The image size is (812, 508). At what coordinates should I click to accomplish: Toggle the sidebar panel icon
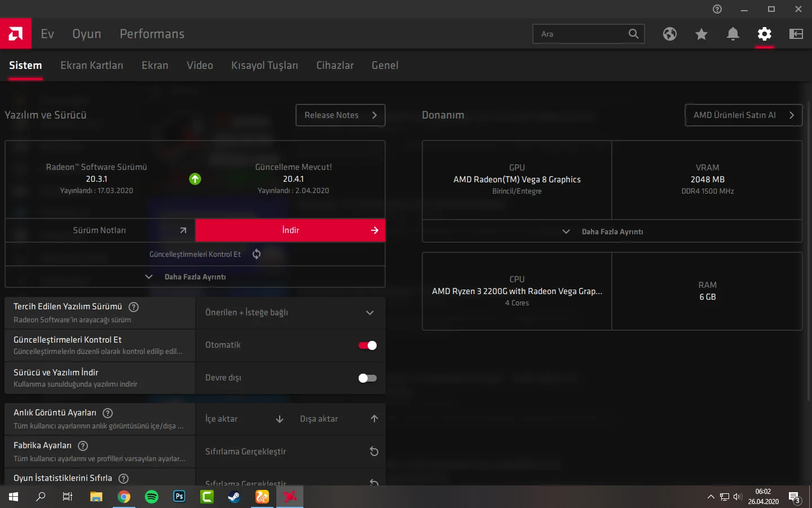796,34
